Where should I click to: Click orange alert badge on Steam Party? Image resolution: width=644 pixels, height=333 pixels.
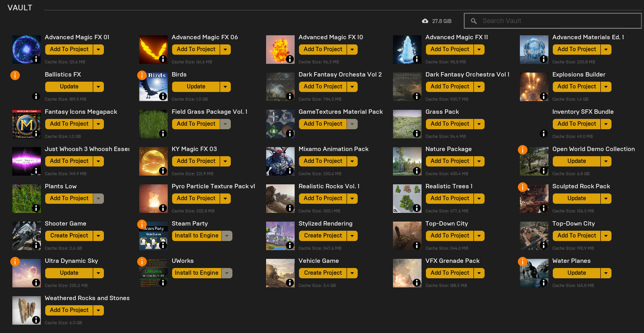click(x=142, y=224)
